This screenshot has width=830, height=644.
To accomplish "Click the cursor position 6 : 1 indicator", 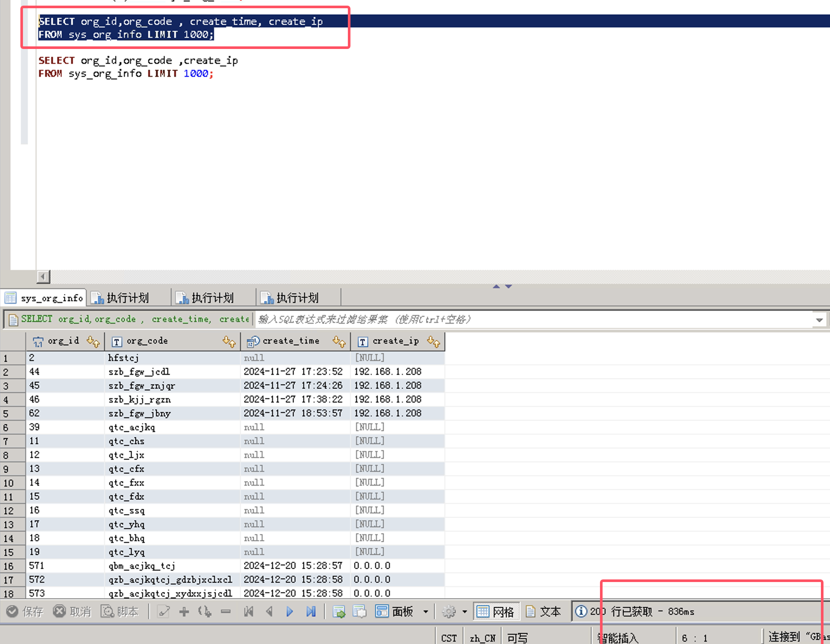I will [694, 638].
